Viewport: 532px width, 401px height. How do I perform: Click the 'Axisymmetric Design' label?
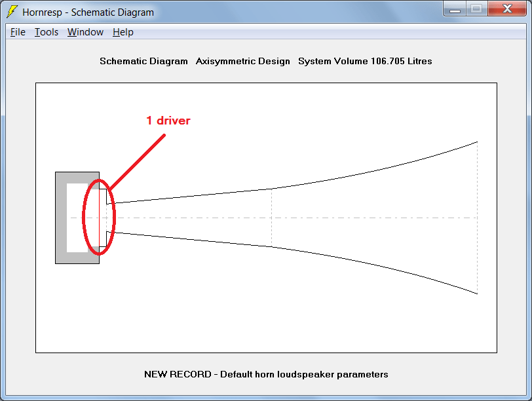tap(243, 61)
